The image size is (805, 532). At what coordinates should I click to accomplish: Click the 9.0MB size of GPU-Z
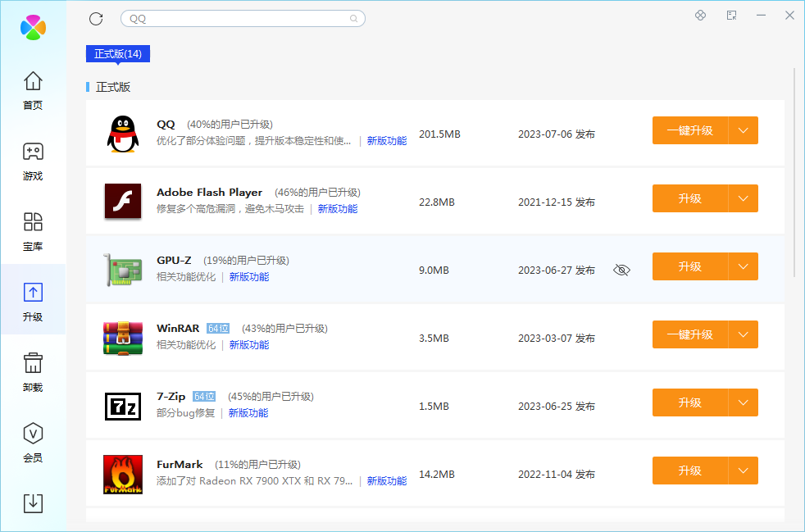click(434, 271)
